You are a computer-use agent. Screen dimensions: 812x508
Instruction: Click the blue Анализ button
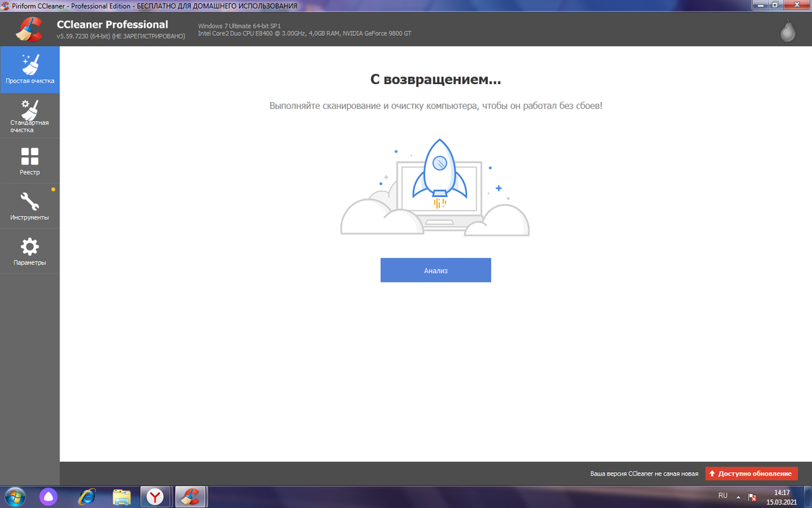pyautogui.click(x=436, y=270)
